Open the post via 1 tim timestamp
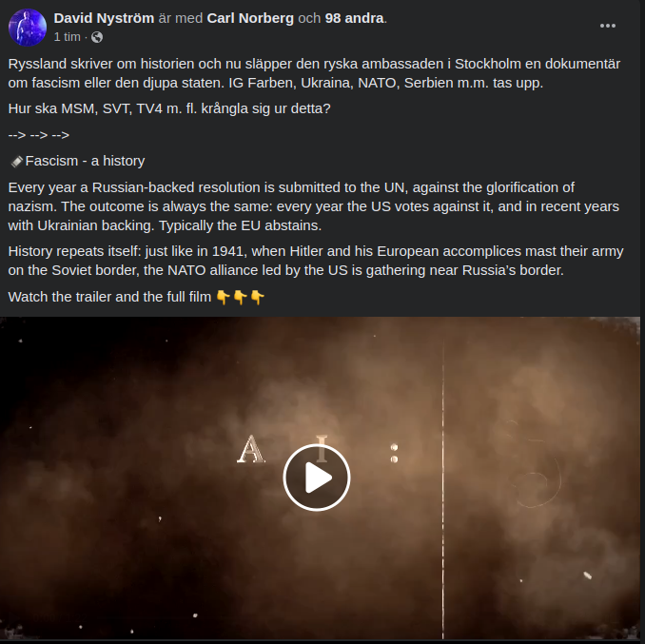Image resolution: width=645 pixels, height=644 pixels. pyautogui.click(x=67, y=37)
